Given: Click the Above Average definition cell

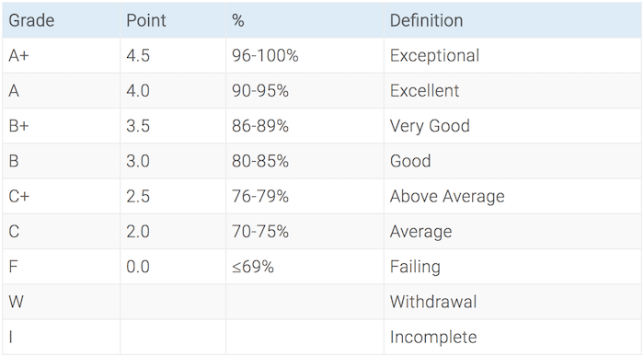Looking at the screenshot, I should (x=512, y=196).
